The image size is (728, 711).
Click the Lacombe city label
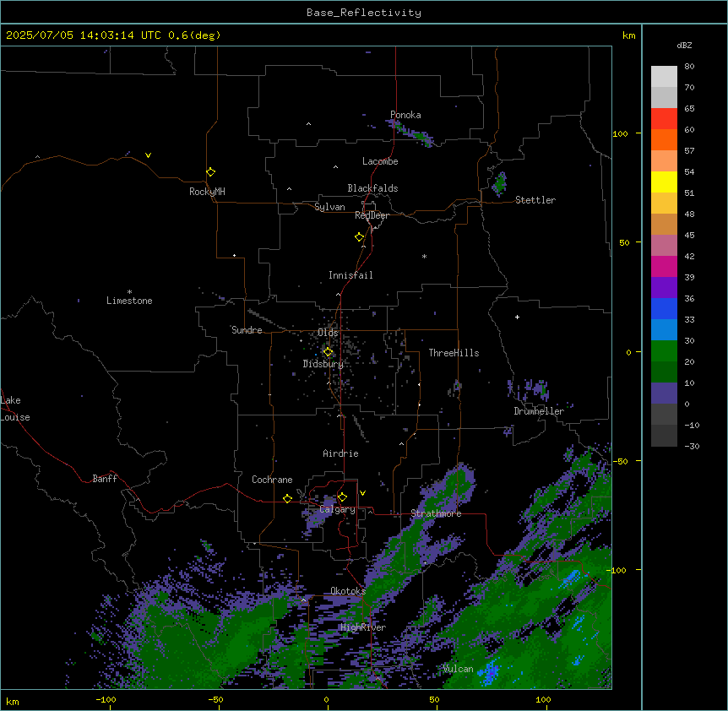(380, 161)
